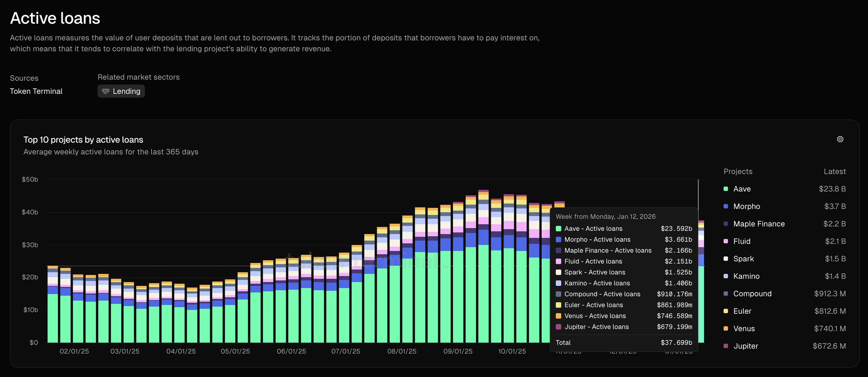This screenshot has width=868, height=377.
Task: Click Morpho blue legend square
Action: [x=726, y=206]
